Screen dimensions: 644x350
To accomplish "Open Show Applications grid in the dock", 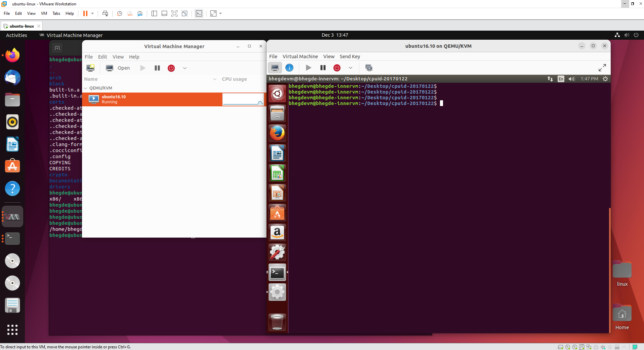I will (x=12, y=329).
